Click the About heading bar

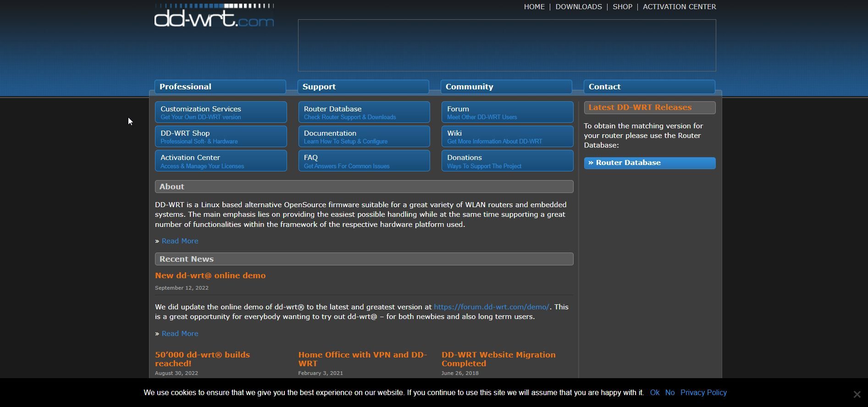coord(364,187)
